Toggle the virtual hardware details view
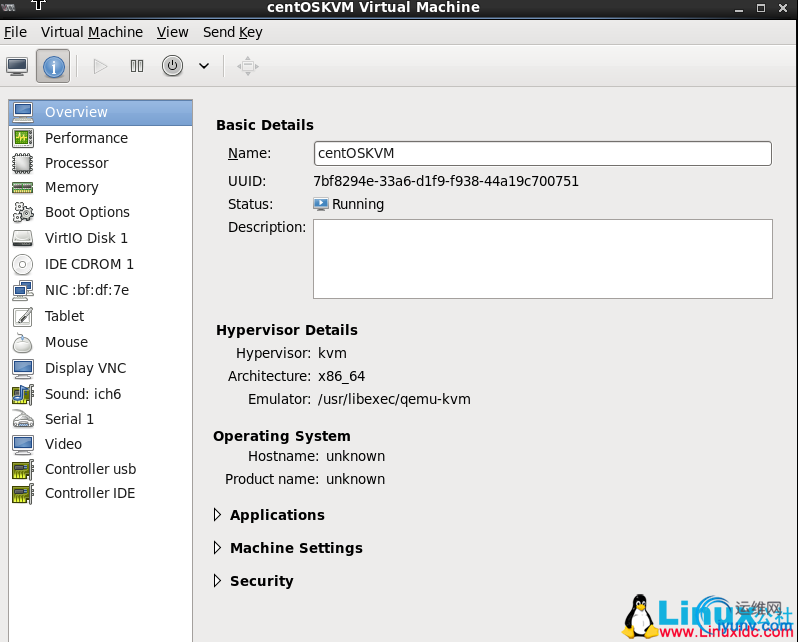The width and height of the screenshot is (798, 642). coord(53,66)
